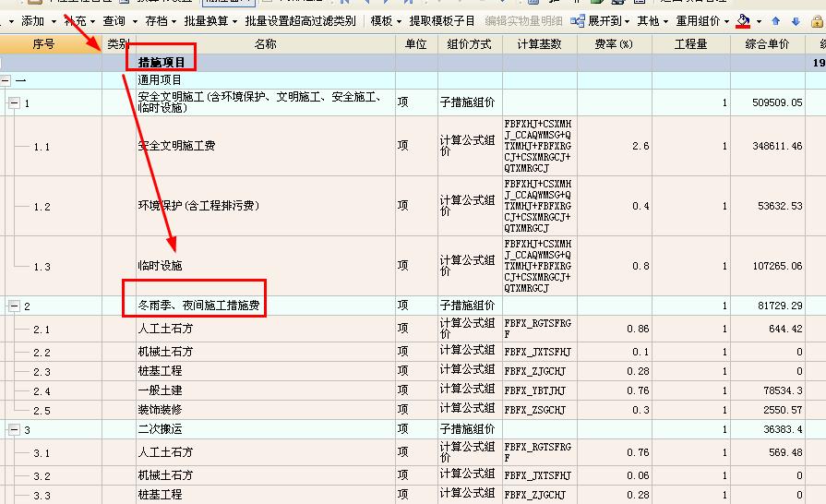826x504 pixels.
Task: Select 机械土石方 in row 2.2
Action: coord(165,352)
